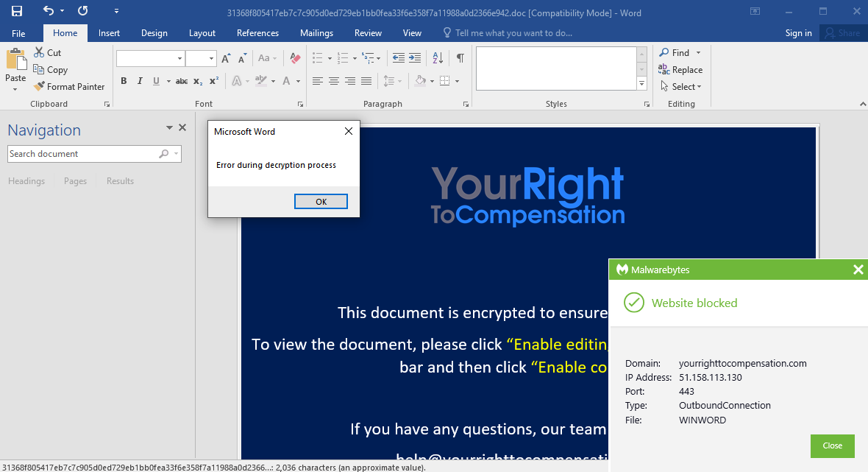Viewport: 868px width, 472px height.
Task: Toggle Underline formatting
Action: tap(156, 81)
